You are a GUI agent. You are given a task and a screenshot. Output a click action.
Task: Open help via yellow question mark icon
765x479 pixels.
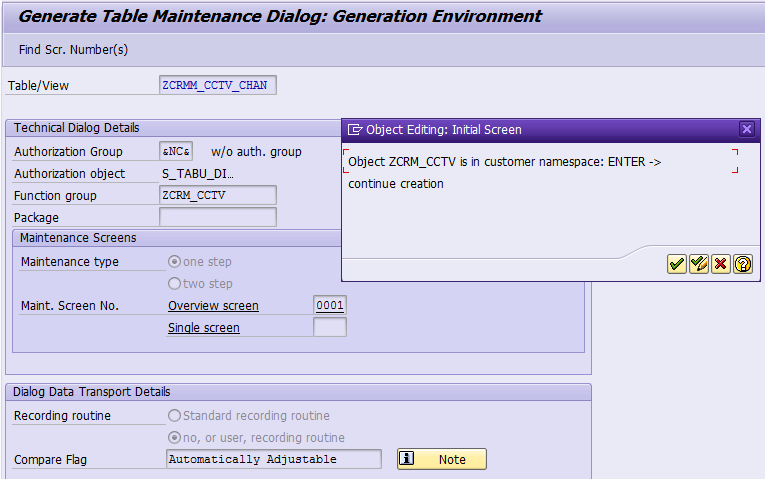(743, 264)
